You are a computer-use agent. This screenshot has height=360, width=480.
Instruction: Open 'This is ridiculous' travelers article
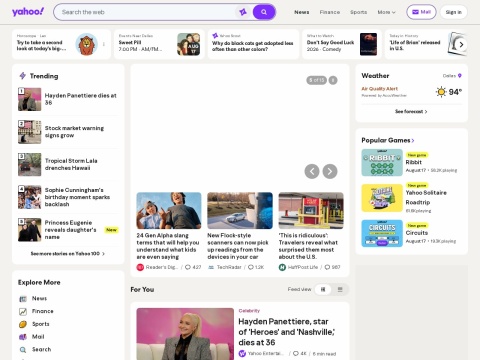pos(308,246)
